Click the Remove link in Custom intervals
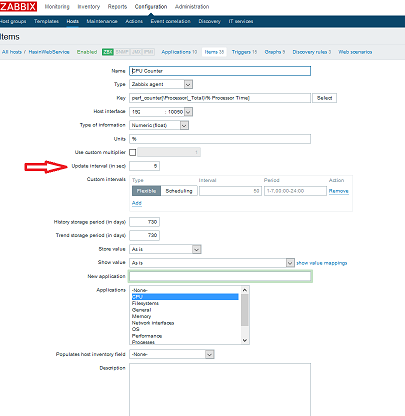 (x=339, y=191)
